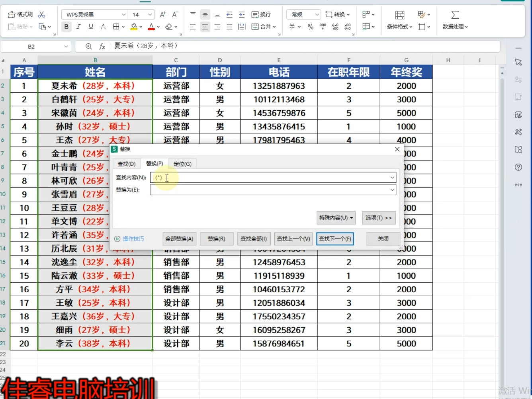
Task: Align text right
Action: tap(217, 27)
